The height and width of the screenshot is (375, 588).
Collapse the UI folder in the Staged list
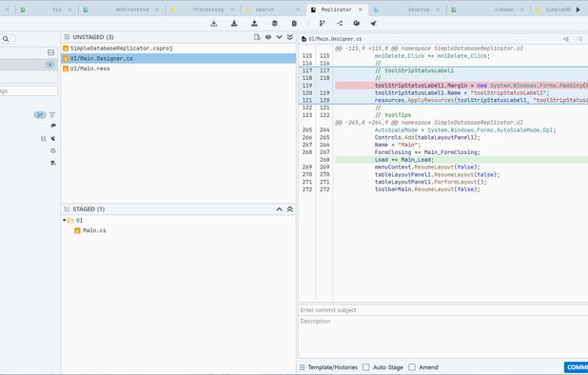pos(65,220)
